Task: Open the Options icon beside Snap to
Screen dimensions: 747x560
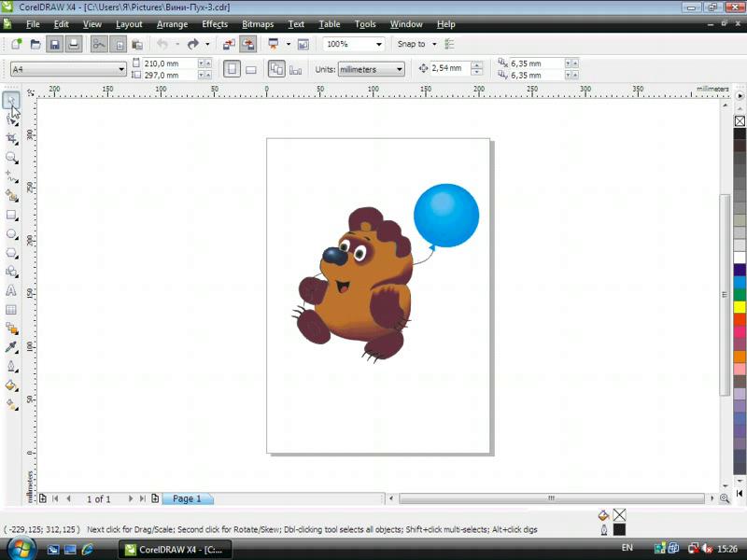Action: [449, 44]
